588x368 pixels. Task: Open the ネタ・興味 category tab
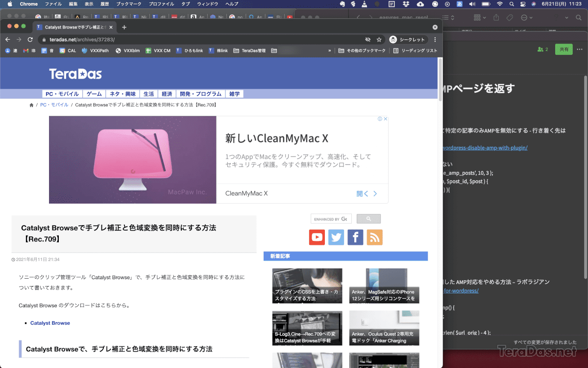(122, 94)
